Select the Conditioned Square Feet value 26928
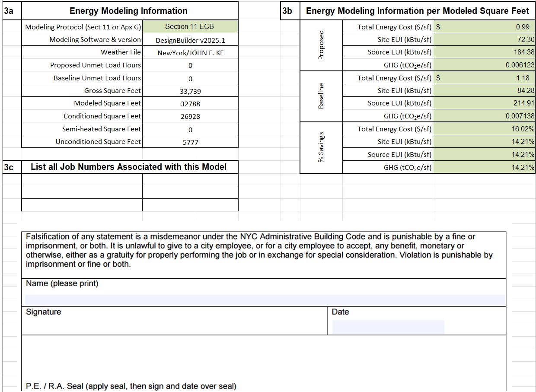Image resolution: width=536 pixels, height=392 pixels. pyautogui.click(x=190, y=116)
